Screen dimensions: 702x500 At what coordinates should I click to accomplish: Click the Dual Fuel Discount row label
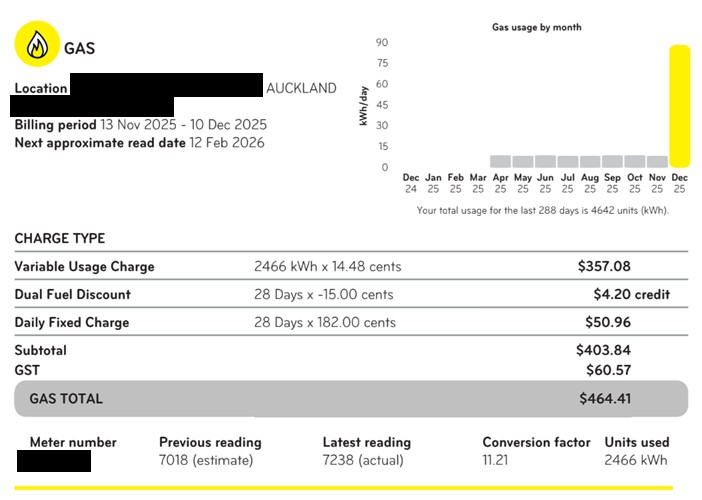coord(72,295)
